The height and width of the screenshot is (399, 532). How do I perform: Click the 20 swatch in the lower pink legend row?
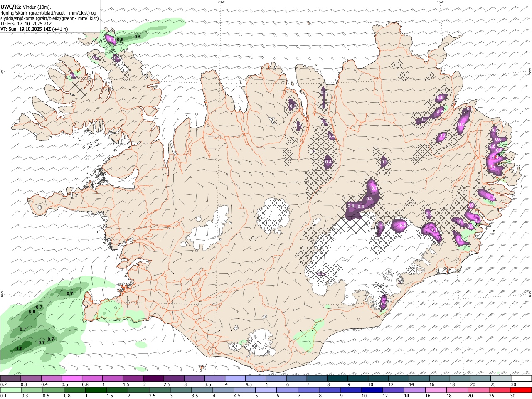point(479,390)
